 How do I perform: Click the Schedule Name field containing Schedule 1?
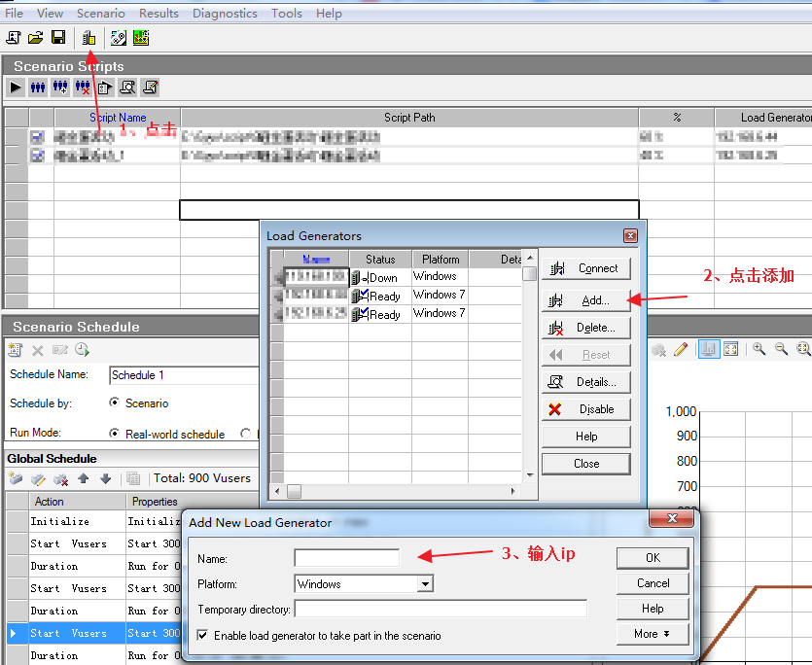click(184, 375)
